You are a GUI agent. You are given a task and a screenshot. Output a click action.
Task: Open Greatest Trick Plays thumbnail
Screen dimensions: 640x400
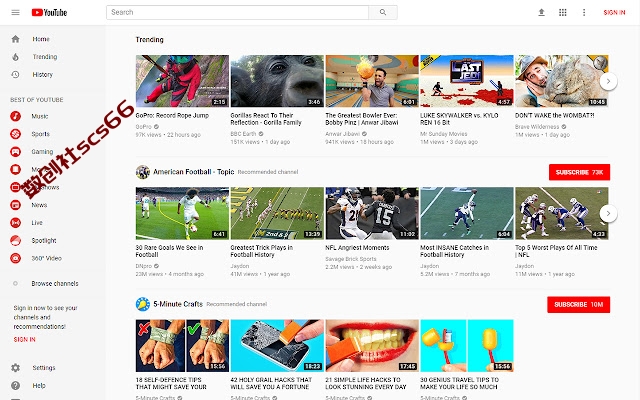[277, 213]
